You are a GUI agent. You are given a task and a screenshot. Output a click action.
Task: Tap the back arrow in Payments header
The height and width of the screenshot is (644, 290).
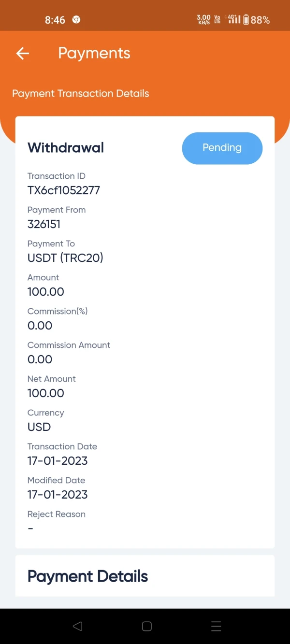click(x=23, y=53)
